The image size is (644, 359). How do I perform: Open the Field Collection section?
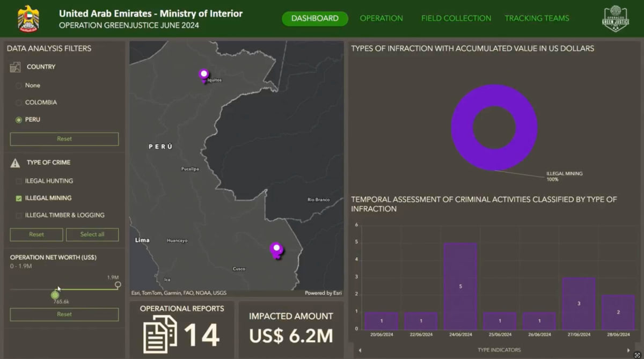tap(456, 18)
